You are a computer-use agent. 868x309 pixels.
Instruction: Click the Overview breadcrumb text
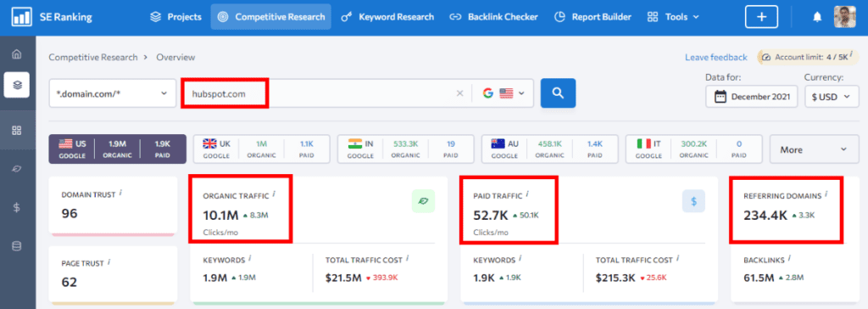(175, 57)
